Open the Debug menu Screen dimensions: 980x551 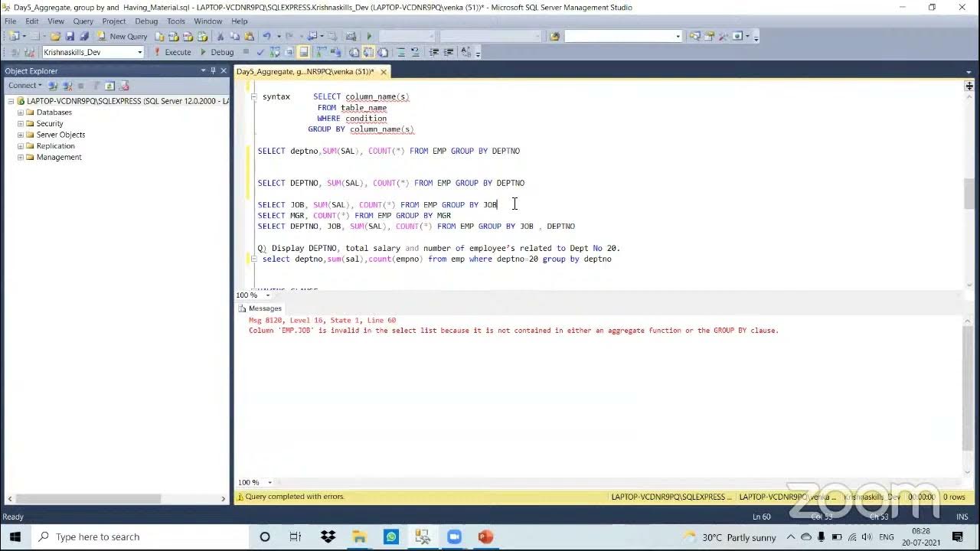point(146,21)
